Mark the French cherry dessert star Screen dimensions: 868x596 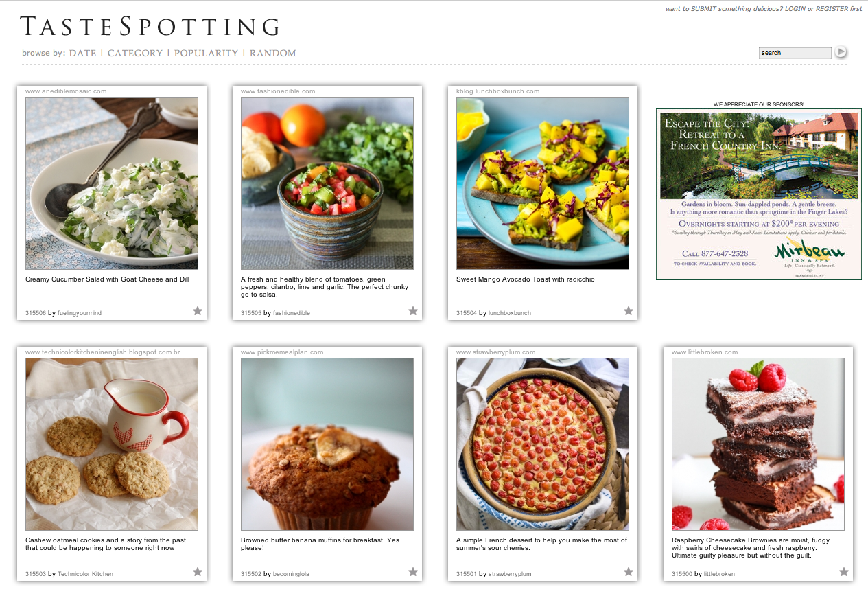pyautogui.click(x=629, y=572)
